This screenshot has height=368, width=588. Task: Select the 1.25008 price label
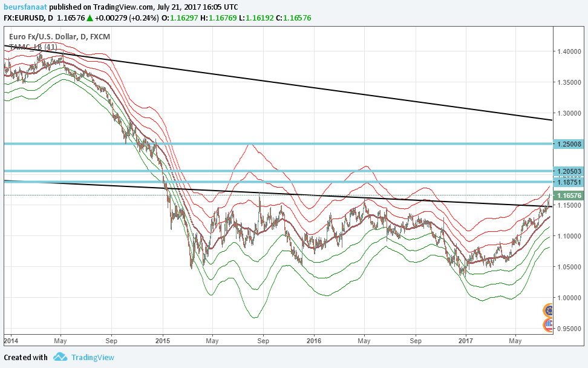tap(569, 144)
